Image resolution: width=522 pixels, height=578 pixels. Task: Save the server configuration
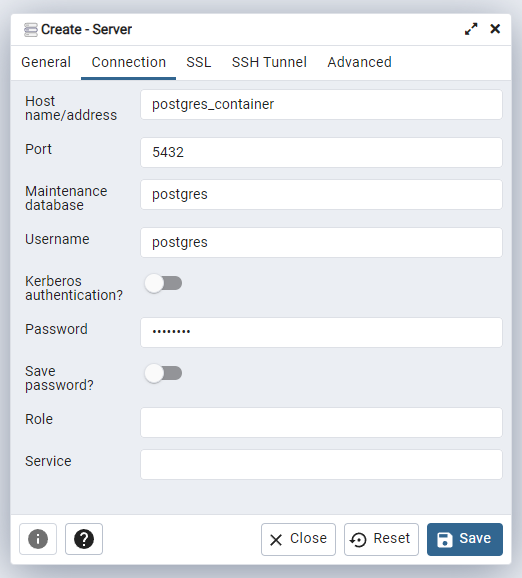(x=465, y=539)
